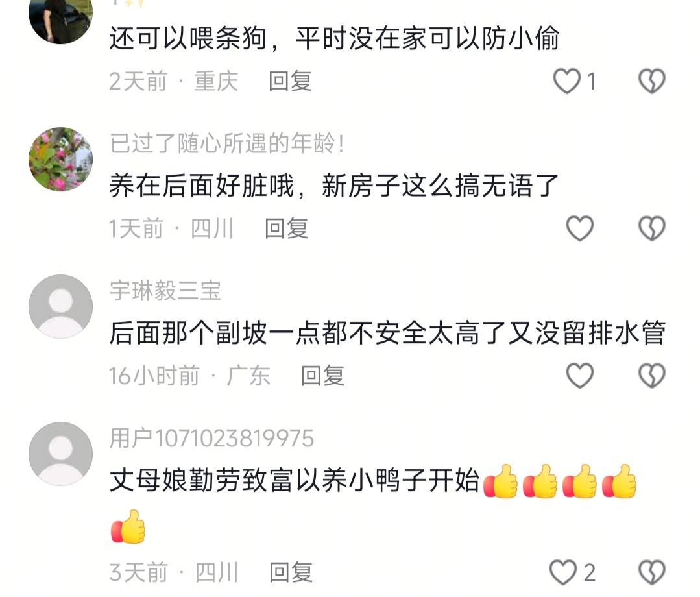The height and width of the screenshot is (597, 700).
Task: Like the 后面那个副坡 comment from 广东
Action: click(x=579, y=375)
